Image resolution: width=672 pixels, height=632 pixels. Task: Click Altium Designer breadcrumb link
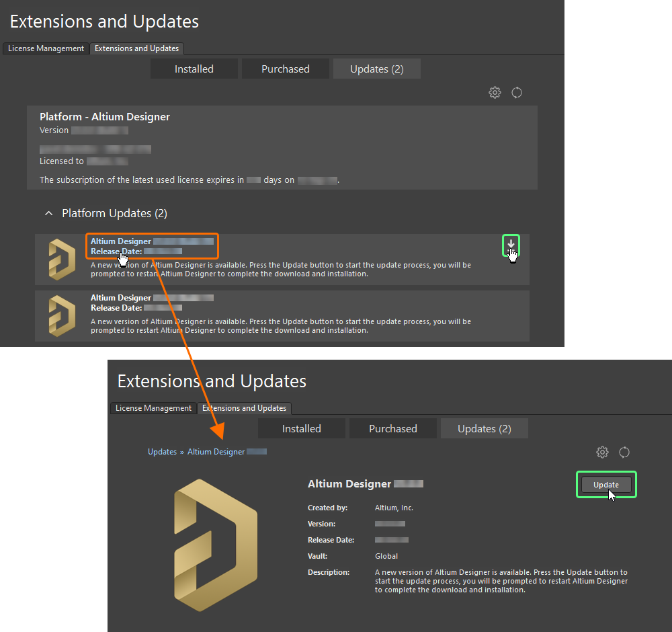tap(216, 452)
